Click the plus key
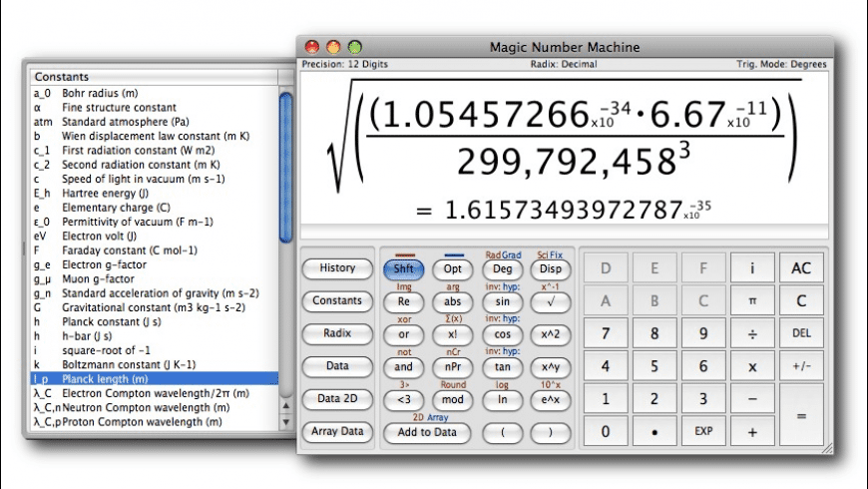Viewport: 868px width, 489px height. [752, 432]
